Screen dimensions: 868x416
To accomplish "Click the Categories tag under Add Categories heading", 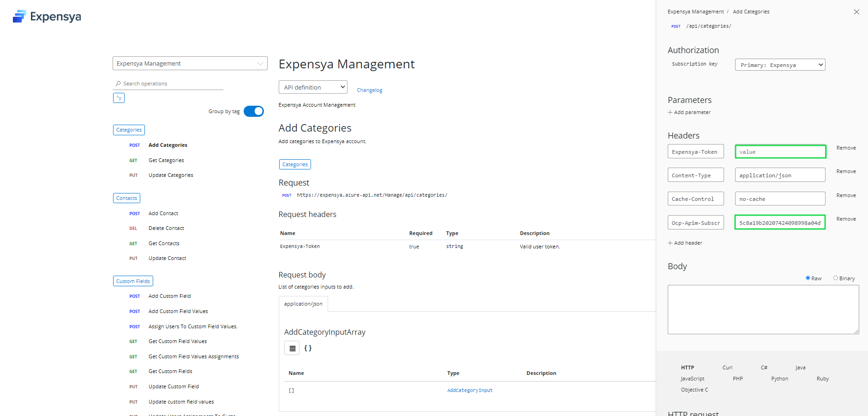I will click(295, 164).
